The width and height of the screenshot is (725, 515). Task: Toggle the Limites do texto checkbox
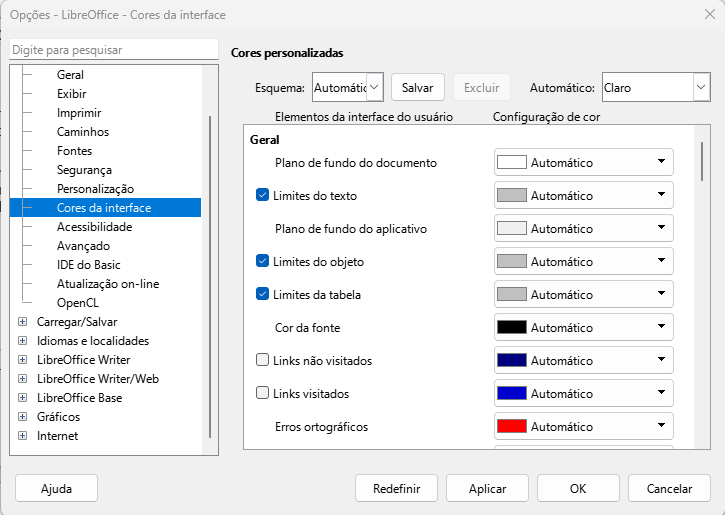coord(262,195)
